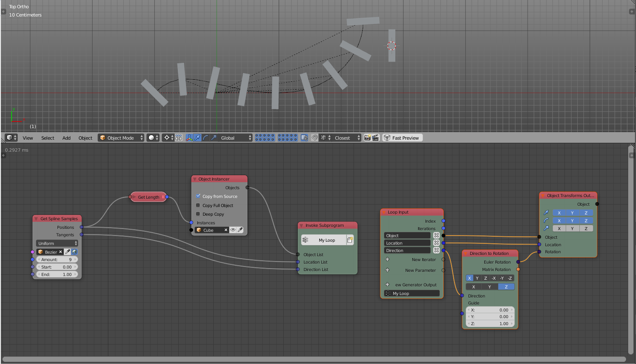
Task: Toggle manipulate center points icon
Action: click(x=179, y=138)
